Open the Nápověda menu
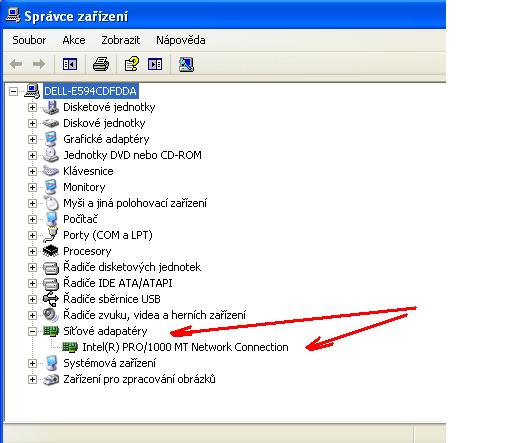The height and width of the screenshot is (443, 512). 180,40
